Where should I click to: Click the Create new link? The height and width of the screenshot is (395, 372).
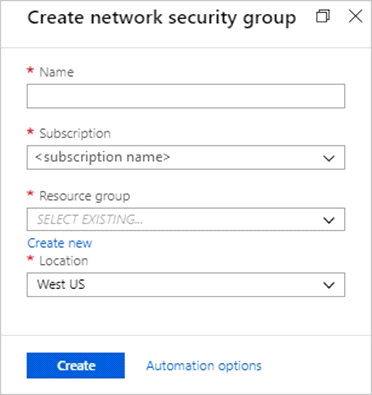59,243
